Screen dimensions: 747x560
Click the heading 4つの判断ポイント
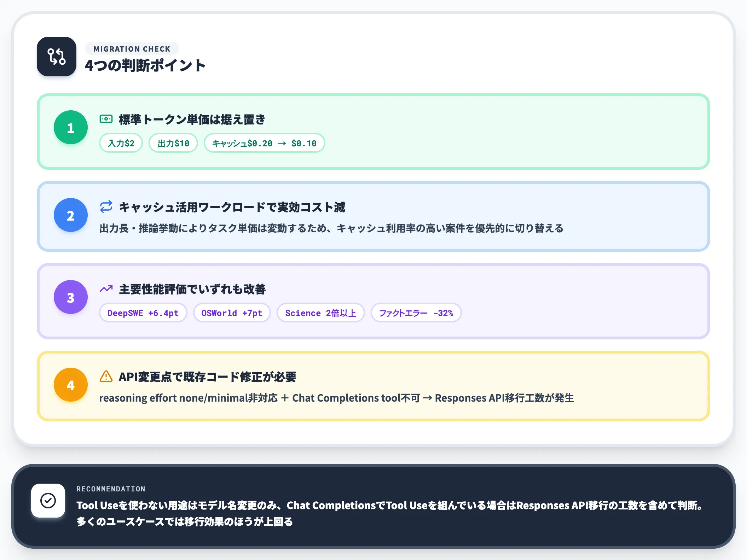click(x=145, y=66)
